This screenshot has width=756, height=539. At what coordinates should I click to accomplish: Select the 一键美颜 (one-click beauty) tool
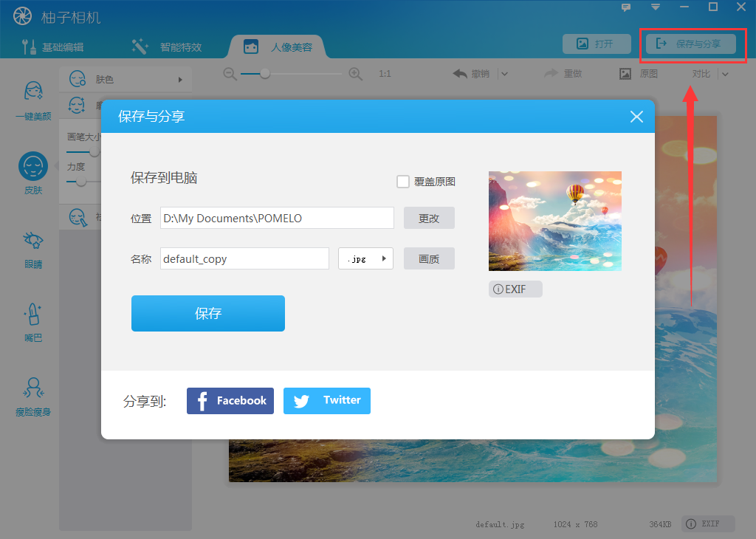(32, 98)
